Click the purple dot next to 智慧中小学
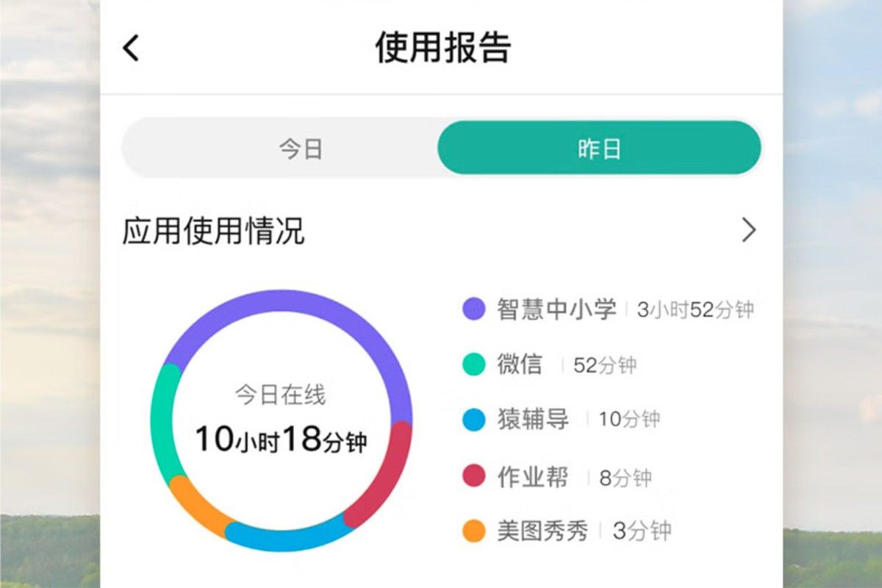 pyautogui.click(x=474, y=309)
